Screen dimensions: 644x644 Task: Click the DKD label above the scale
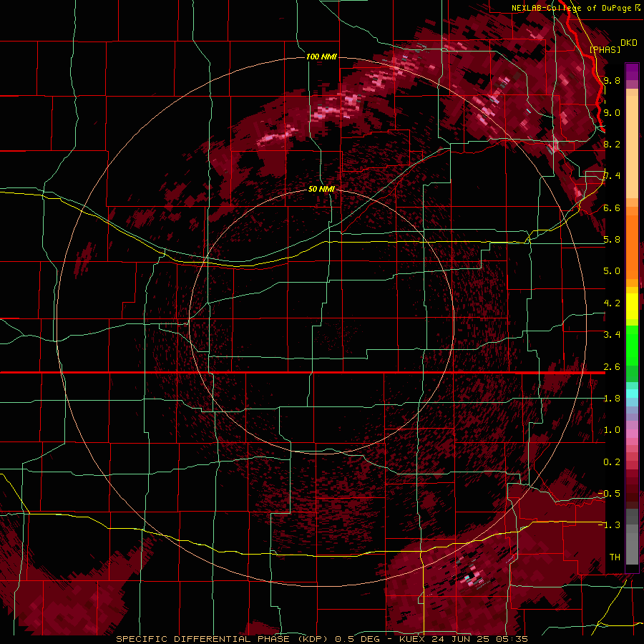pyautogui.click(x=628, y=43)
